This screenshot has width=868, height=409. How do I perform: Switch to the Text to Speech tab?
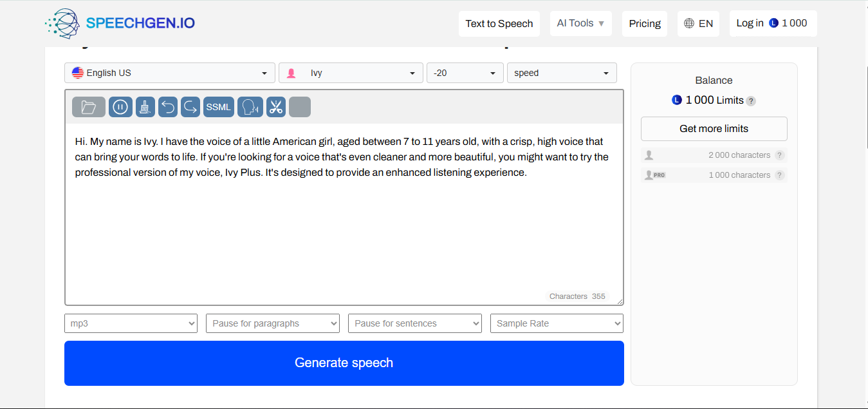(499, 23)
